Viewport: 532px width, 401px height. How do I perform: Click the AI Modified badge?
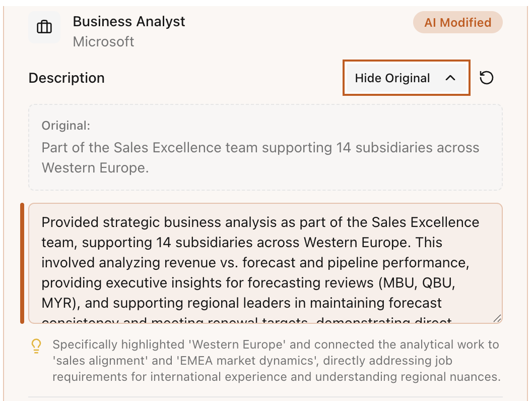coord(457,23)
